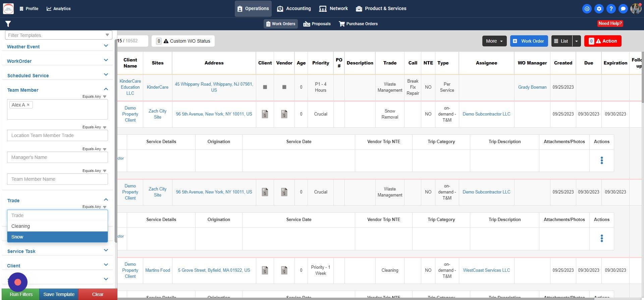
Task: Click Vendor invoice icon in Martins Food row
Action: pos(284,270)
